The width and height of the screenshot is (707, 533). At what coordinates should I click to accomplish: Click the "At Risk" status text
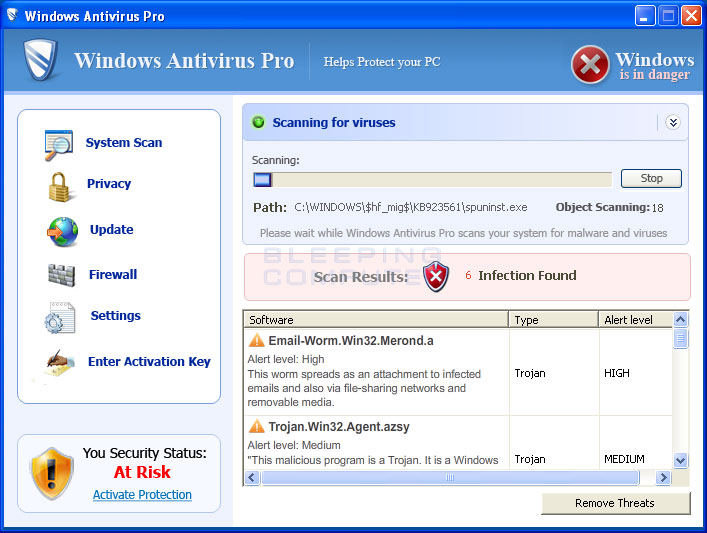[142, 472]
